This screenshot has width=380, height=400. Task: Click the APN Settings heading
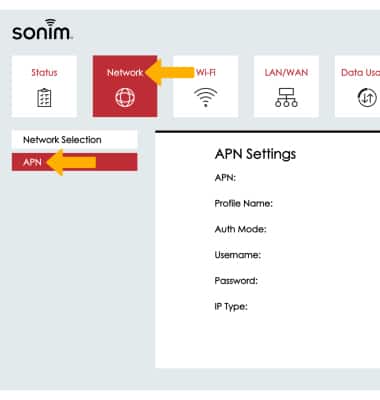[255, 154]
